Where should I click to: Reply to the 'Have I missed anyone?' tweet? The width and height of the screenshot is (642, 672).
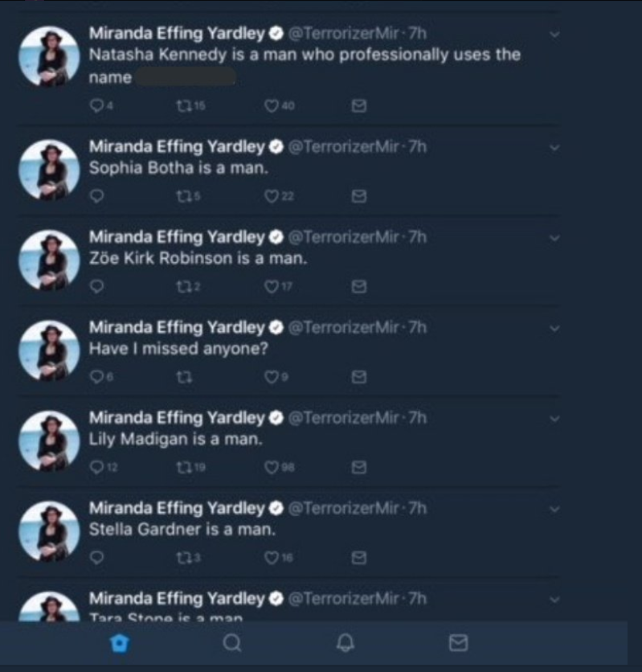tap(96, 377)
